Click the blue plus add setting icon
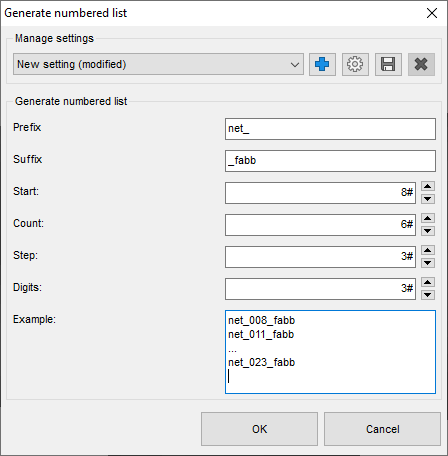Screen dimensions: 448x456 [x=322, y=64]
